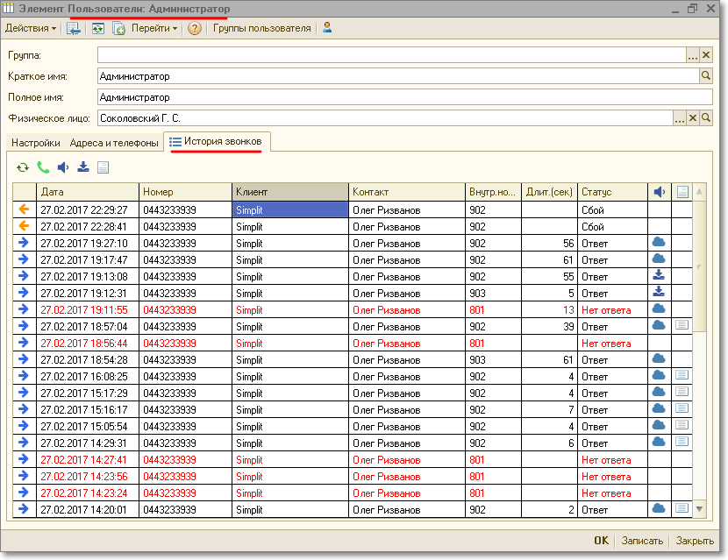Click the user profile icon in top toolbar
This screenshot has height=560, width=728.
tap(327, 28)
